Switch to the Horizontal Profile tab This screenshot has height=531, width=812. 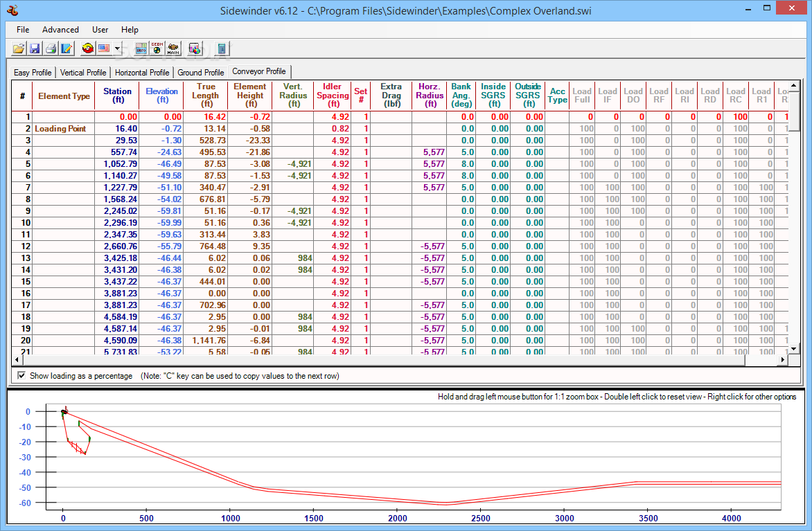[142, 73]
